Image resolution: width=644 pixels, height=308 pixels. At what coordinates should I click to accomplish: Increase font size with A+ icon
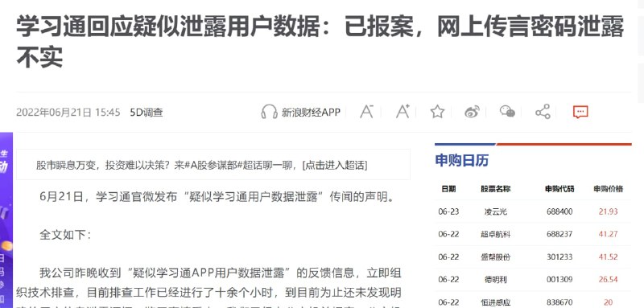(x=402, y=112)
